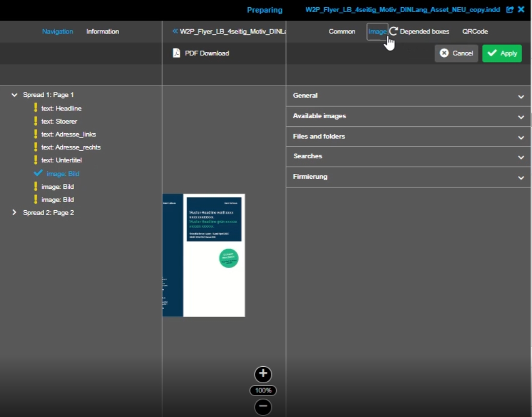
Task: Click the PDF Download file icon
Action: coord(177,53)
